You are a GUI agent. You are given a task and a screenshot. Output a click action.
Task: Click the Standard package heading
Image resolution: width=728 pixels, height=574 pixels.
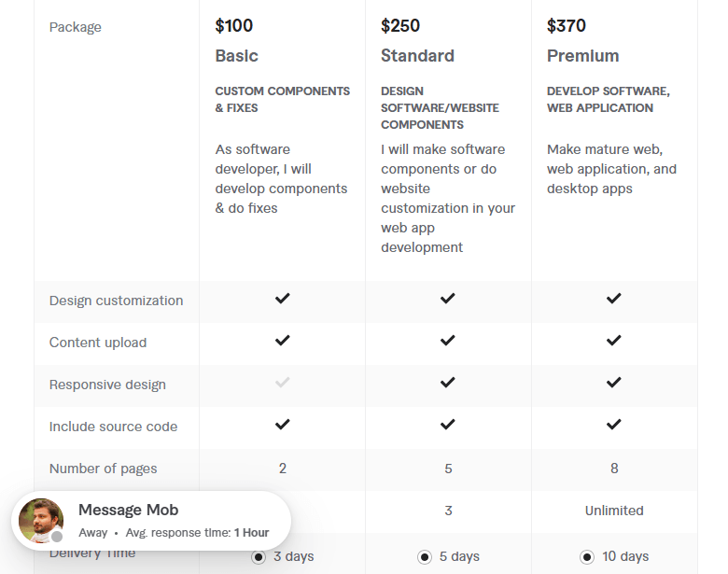click(417, 56)
